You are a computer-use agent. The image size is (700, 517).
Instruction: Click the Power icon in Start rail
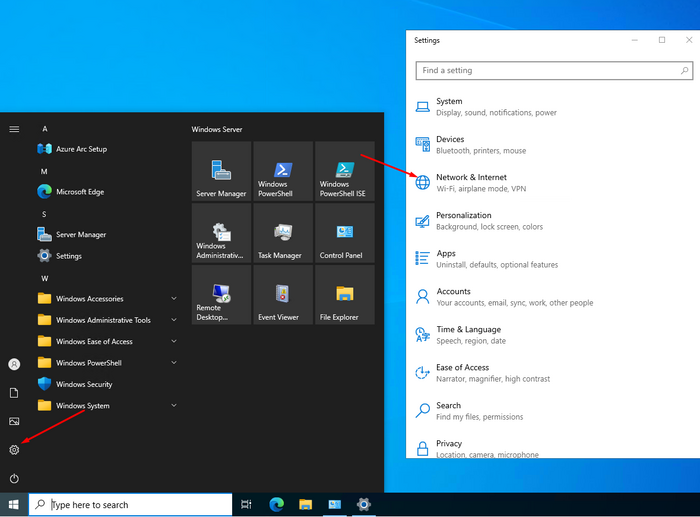[14, 479]
